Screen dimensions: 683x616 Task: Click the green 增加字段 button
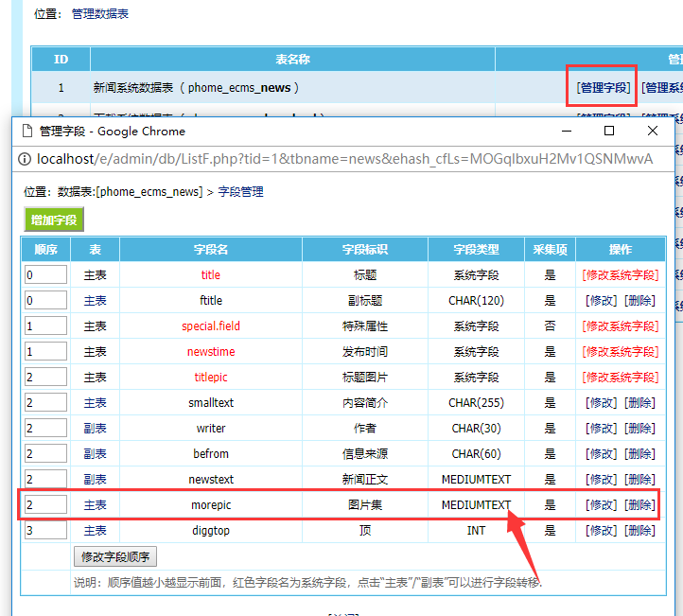click(54, 220)
